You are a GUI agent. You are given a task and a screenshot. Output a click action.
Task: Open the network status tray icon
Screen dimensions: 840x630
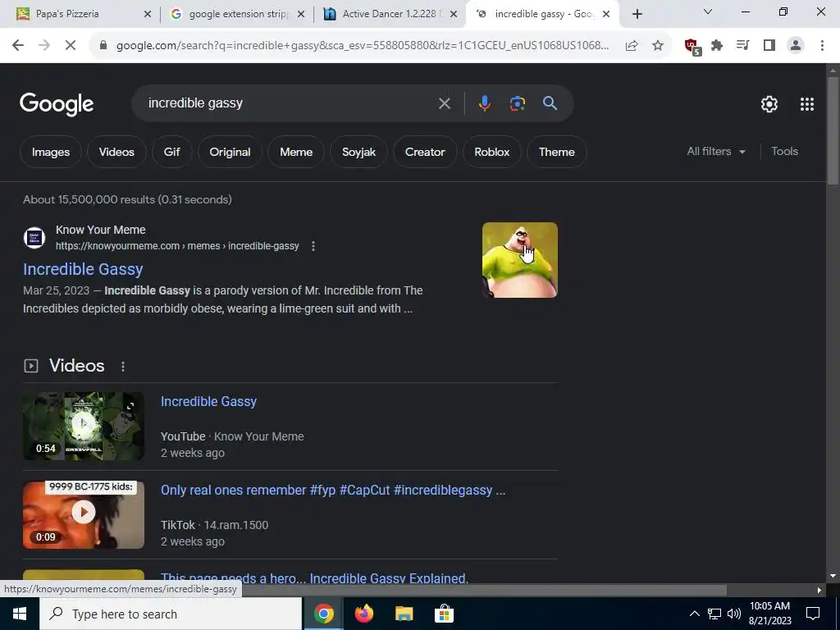pos(714,614)
